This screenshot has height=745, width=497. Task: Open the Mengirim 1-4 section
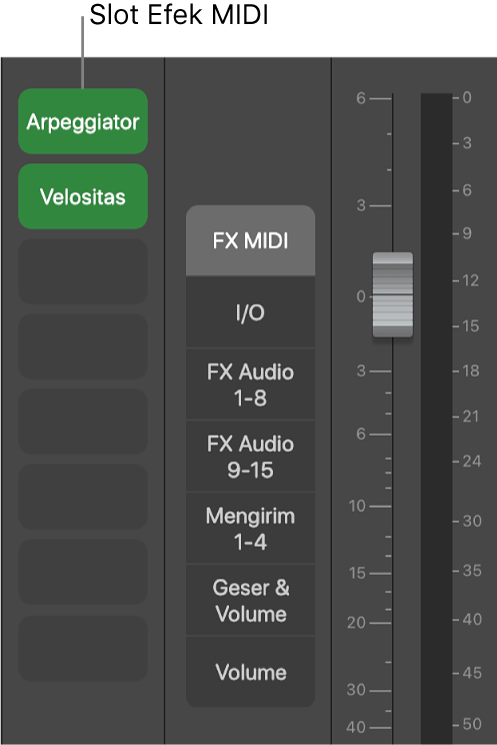click(x=250, y=528)
